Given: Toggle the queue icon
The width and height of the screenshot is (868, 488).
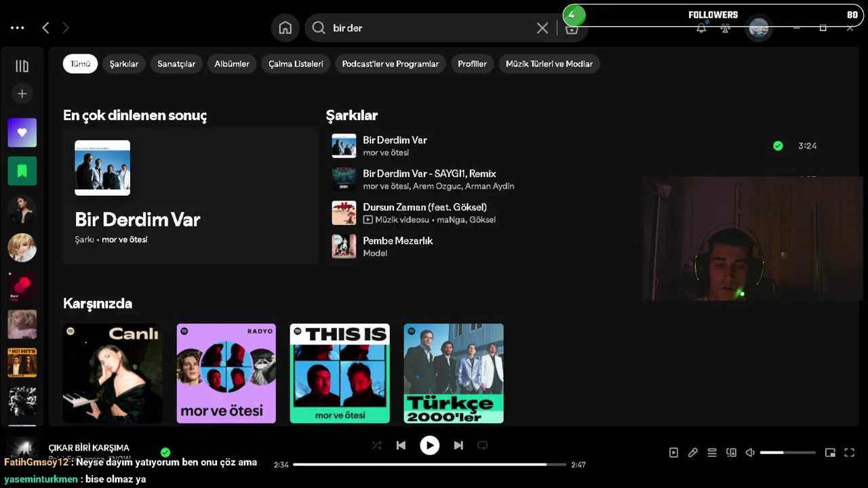Looking at the screenshot, I should [712, 453].
